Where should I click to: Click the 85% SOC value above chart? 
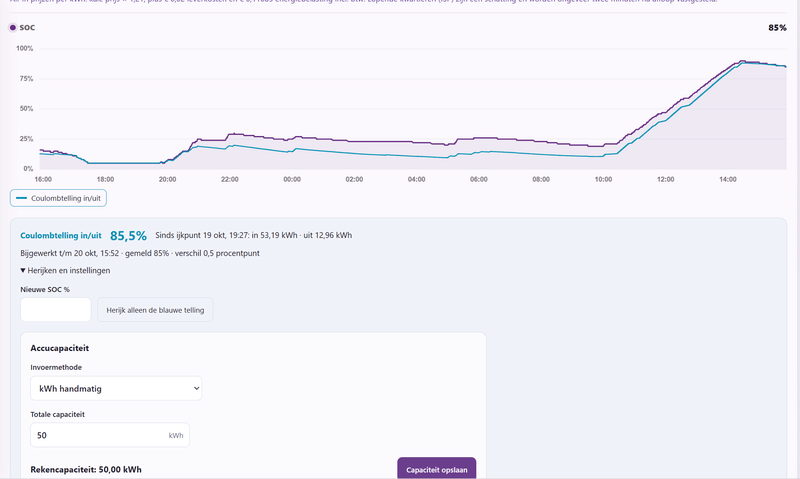click(777, 28)
